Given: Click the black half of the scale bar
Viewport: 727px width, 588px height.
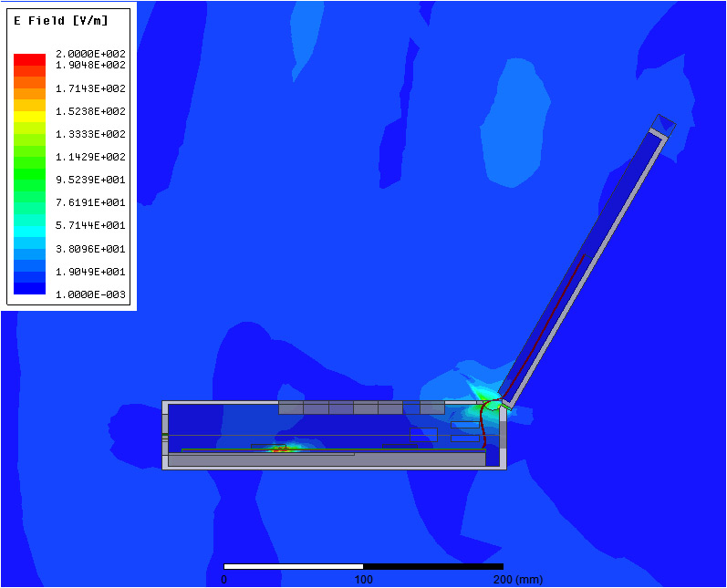Looking at the screenshot, I should point(433,567).
